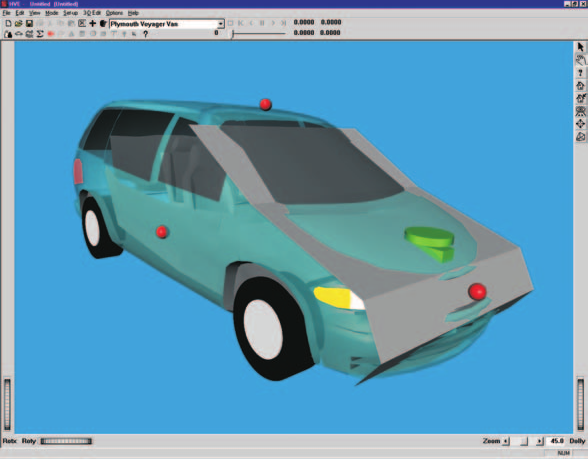This screenshot has height=459, width=588.
Task: Click the Zoom left arrow button
Action: click(x=506, y=441)
